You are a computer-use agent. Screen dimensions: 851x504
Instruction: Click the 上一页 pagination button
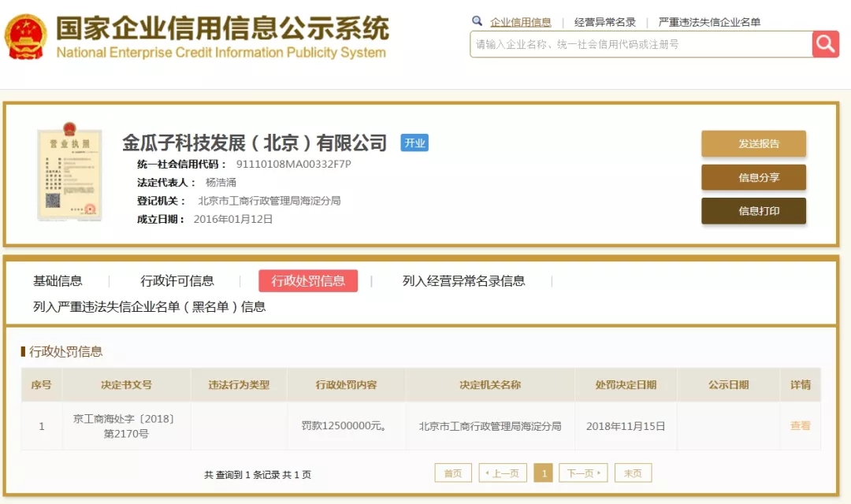point(503,473)
